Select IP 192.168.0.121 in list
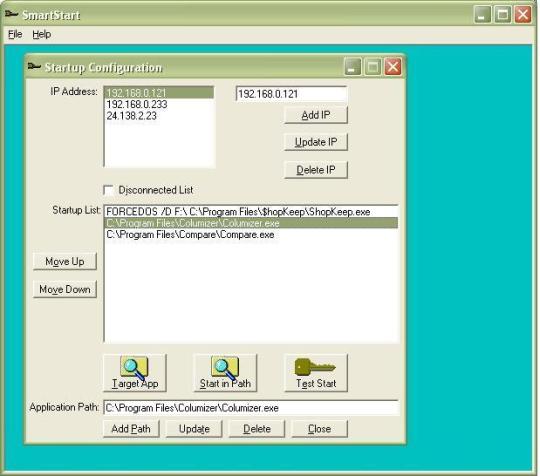This screenshot has height=476, width=540. pyautogui.click(x=159, y=93)
